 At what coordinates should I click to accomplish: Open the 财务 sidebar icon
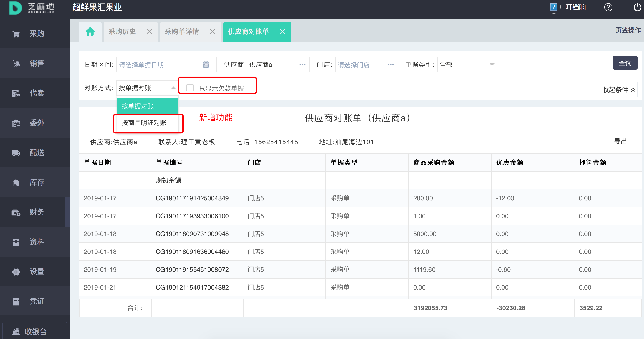[x=16, y=212]
